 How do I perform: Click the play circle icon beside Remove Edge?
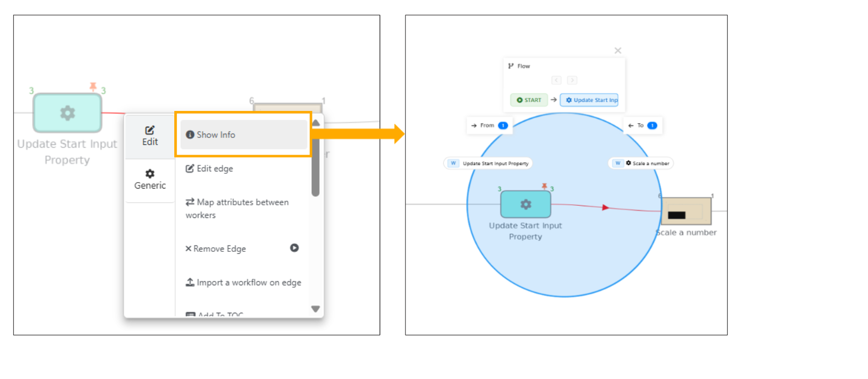point(294,248)
